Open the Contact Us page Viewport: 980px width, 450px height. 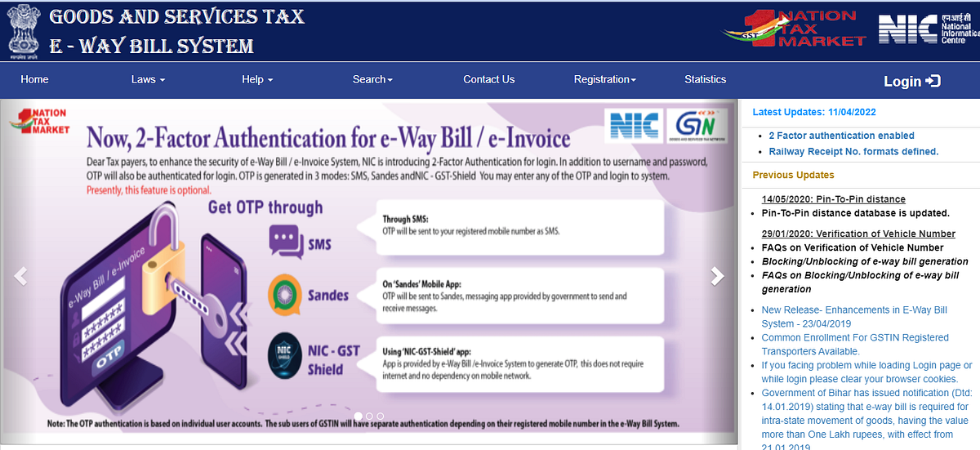point(488,79)
